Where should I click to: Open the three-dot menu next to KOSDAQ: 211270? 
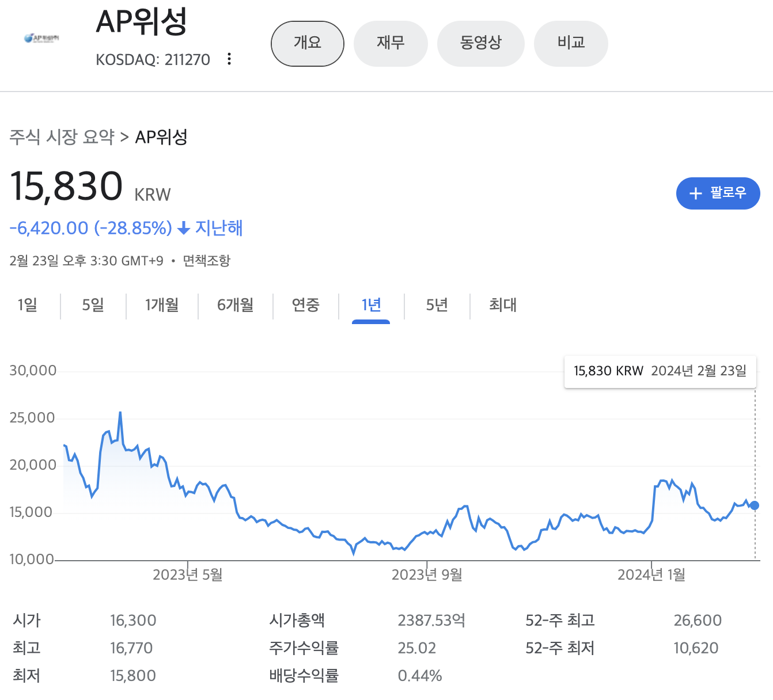click(x=229, y=59)
